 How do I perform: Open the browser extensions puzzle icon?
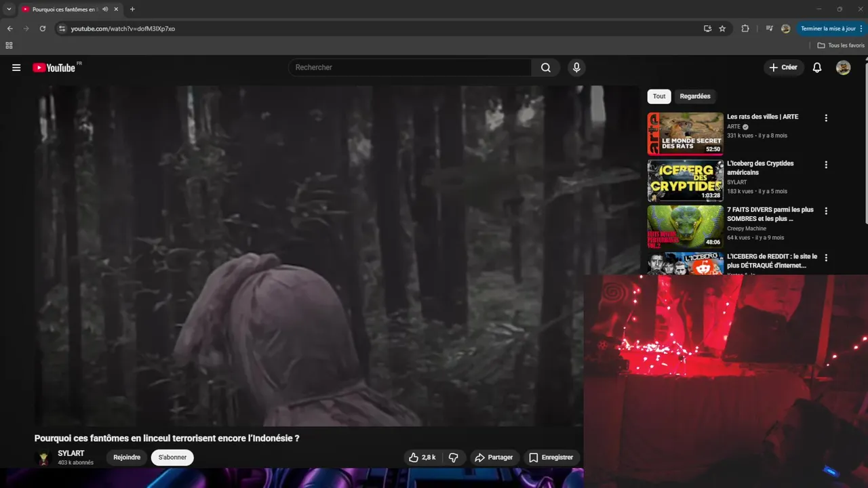point(745,28)
